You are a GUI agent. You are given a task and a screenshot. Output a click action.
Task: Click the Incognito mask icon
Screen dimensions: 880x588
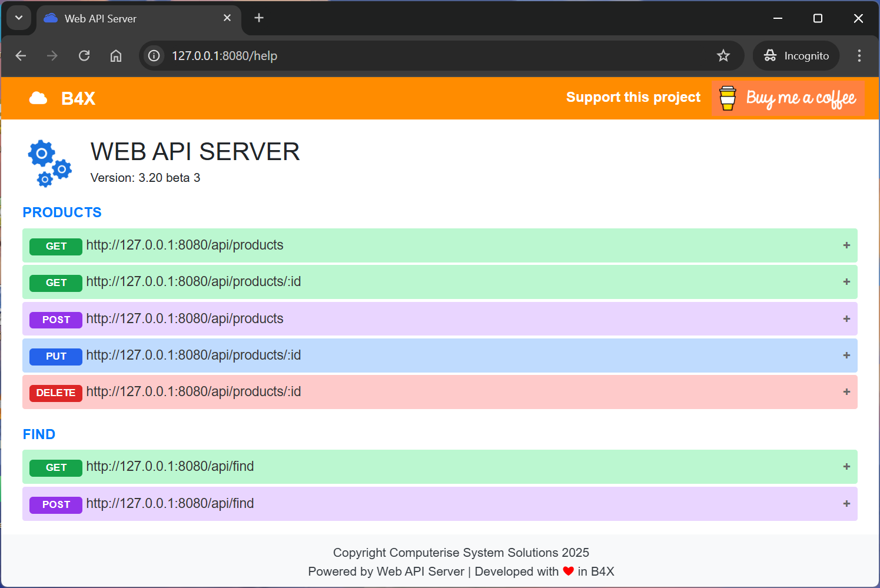[770, 55]
